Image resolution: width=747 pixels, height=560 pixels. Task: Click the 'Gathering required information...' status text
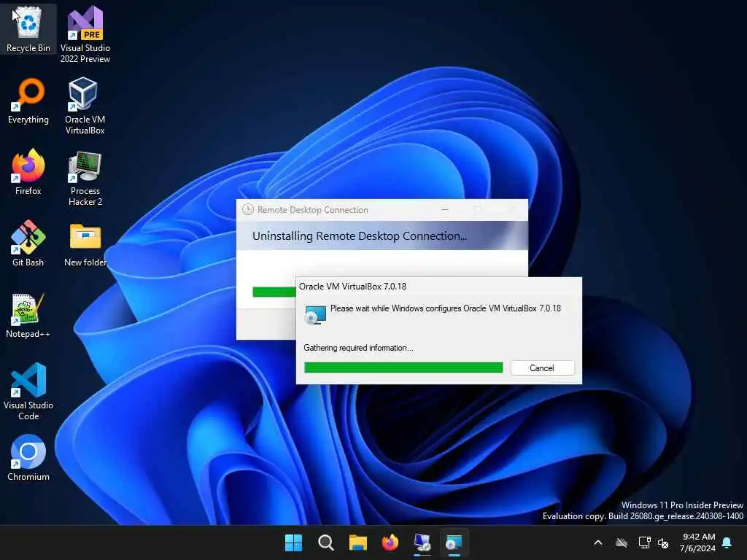(x=358, y=348)
